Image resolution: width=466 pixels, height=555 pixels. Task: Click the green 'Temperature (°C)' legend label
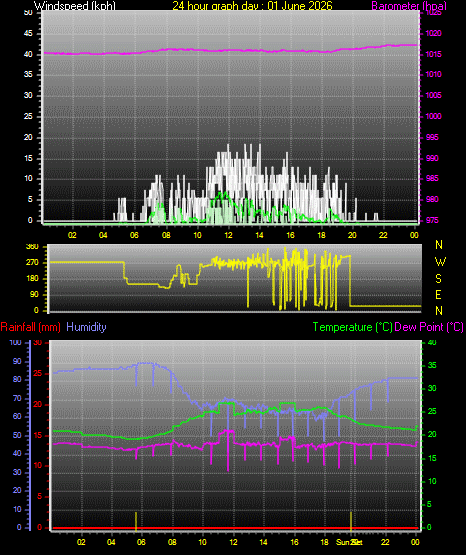(x=352, y=327)
